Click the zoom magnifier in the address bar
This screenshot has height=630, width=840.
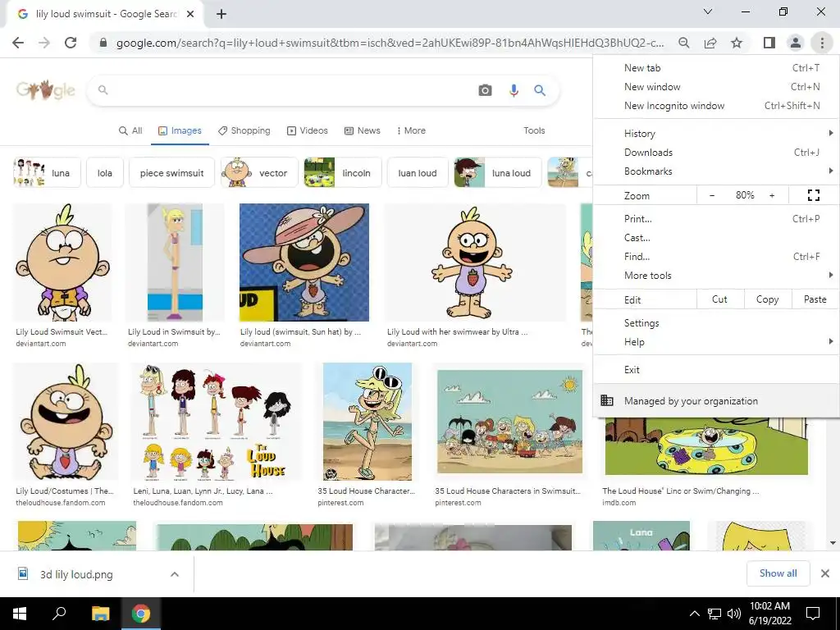tap(683, 43)
